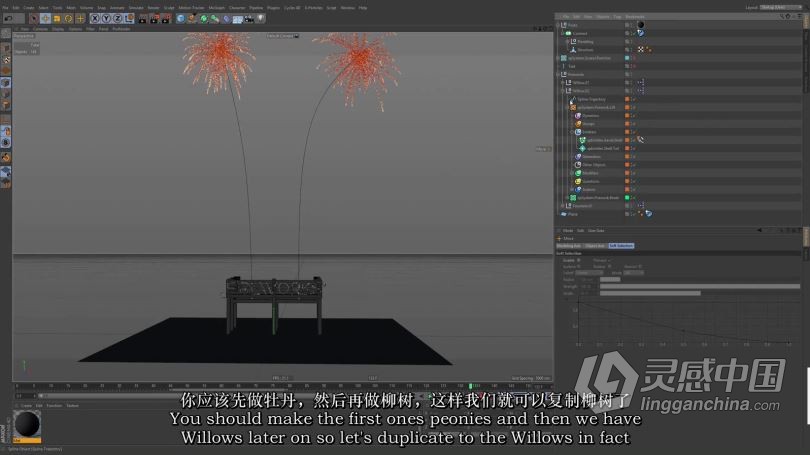This screenshot has height=455, width=810.
Task: Click the Light bulb icon
Action: tap(261, 19)
